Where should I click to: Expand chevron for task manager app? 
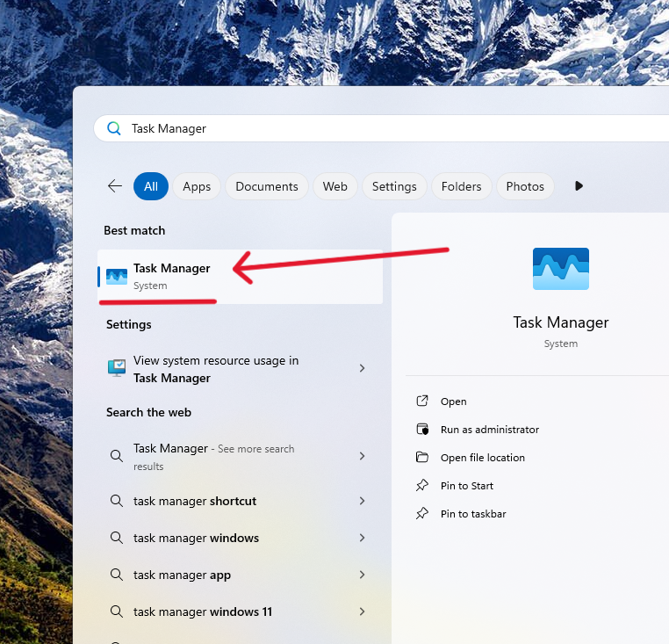(x=363, y=575)
